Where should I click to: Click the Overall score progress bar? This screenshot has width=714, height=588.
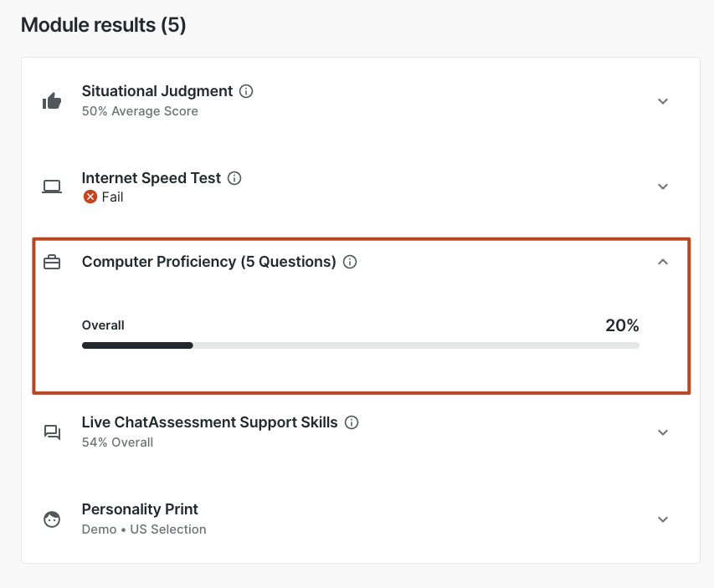tap(360, 345)
